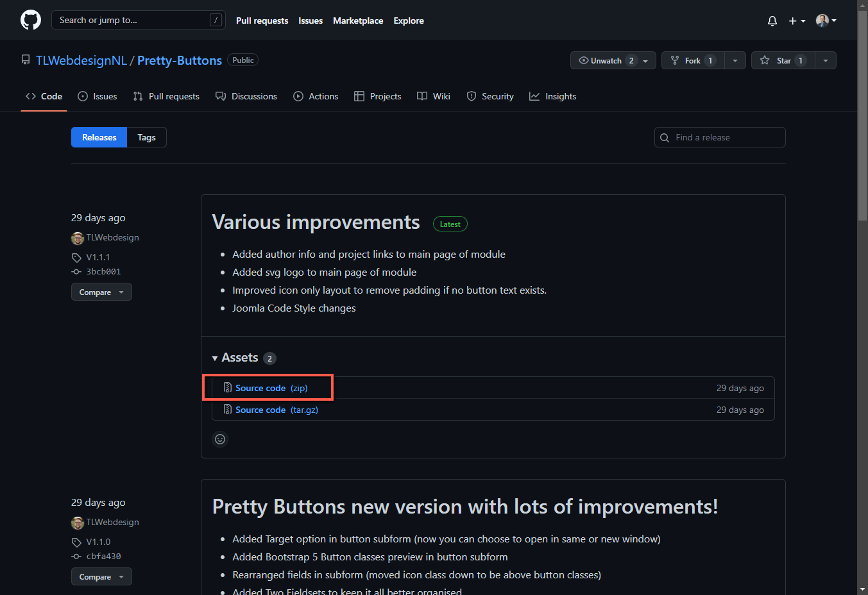Collapse the Assets section
The image size is (868, 595).
click(216, 358)
